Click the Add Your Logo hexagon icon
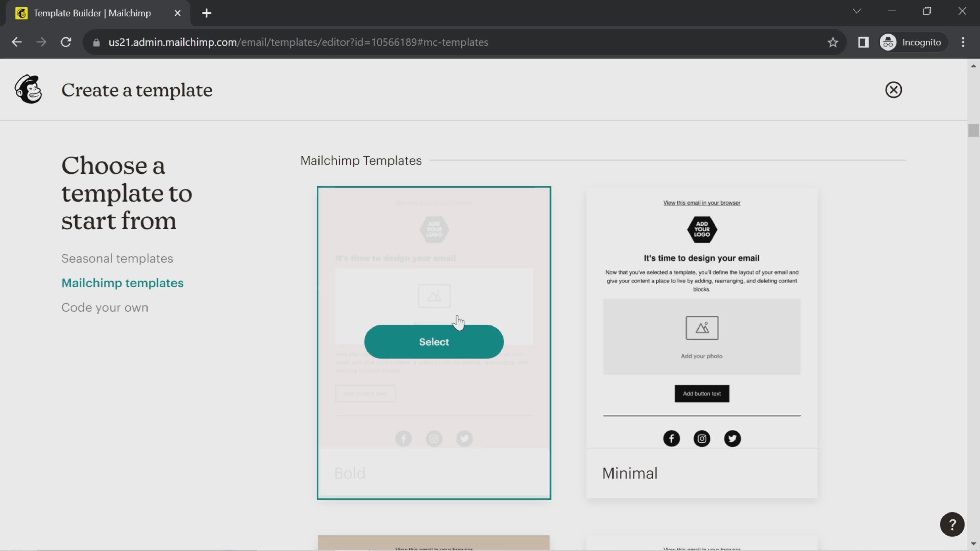Viewport: 980px width, 551px height. (703, 229)
